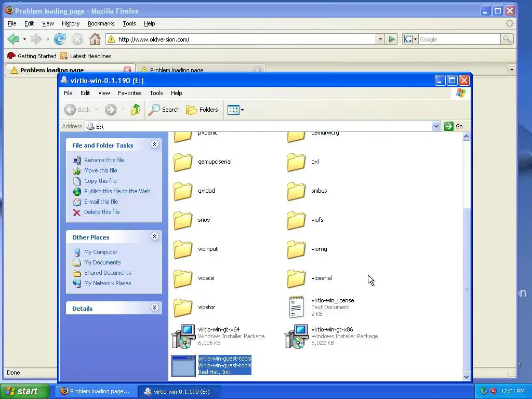Click Delete this file task

[x=102, y=212]
